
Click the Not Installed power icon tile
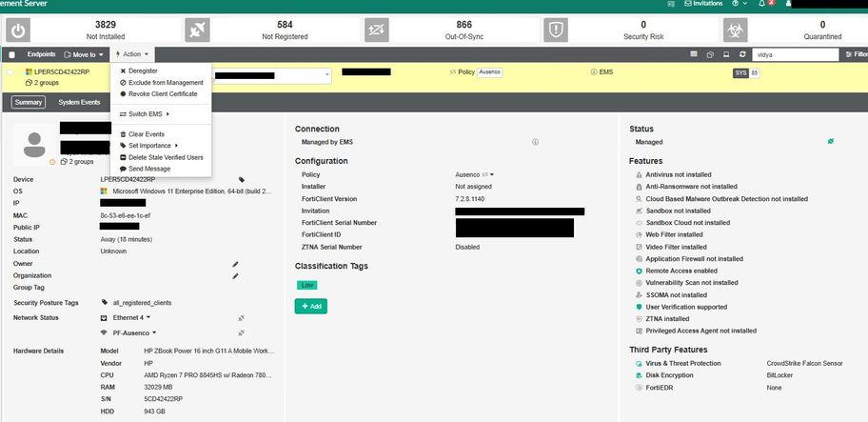(18, 30)
